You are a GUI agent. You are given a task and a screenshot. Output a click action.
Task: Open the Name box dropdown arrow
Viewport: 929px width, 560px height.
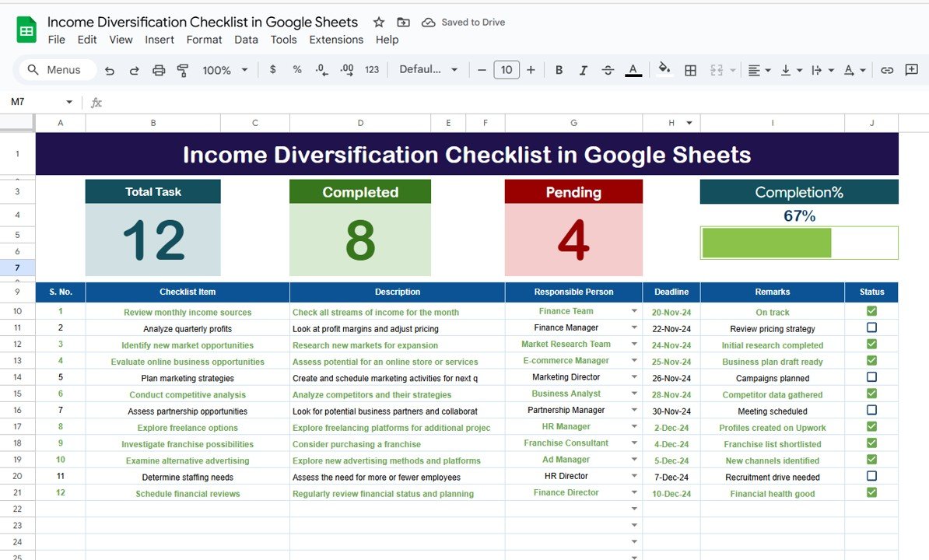point(69,102)
